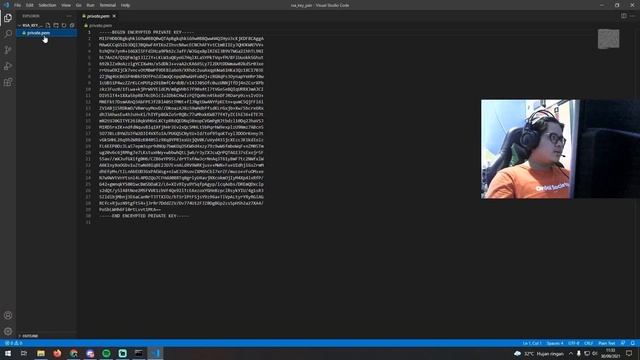Collapse all folders in explorer
This screenshot has width=640, height=360.
click(72, 25)
